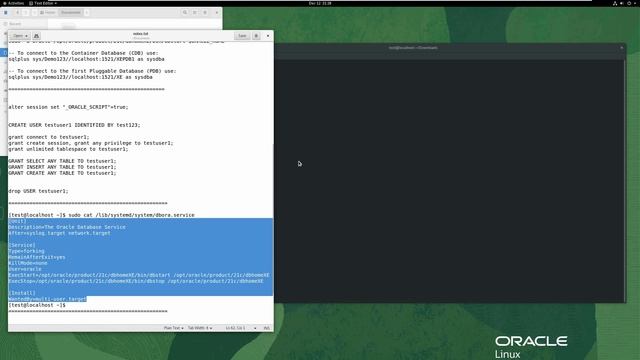Create a new document tab in Text Editor
Image resolution: width=640 pixels, height=360 pixels.
36,36
